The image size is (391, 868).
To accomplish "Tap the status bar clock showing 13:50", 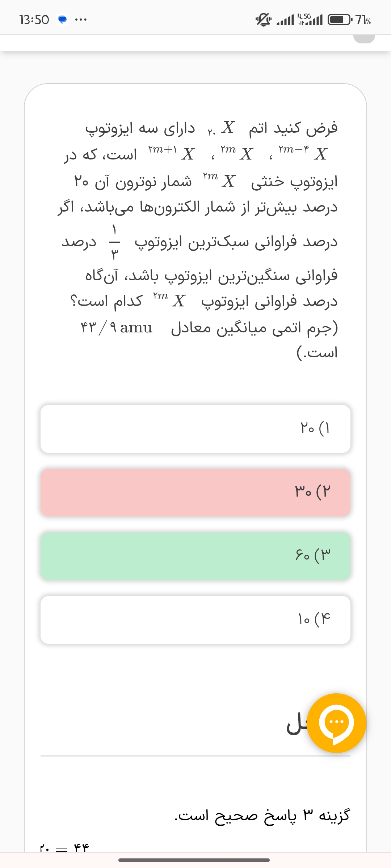I will pos(34,20).
